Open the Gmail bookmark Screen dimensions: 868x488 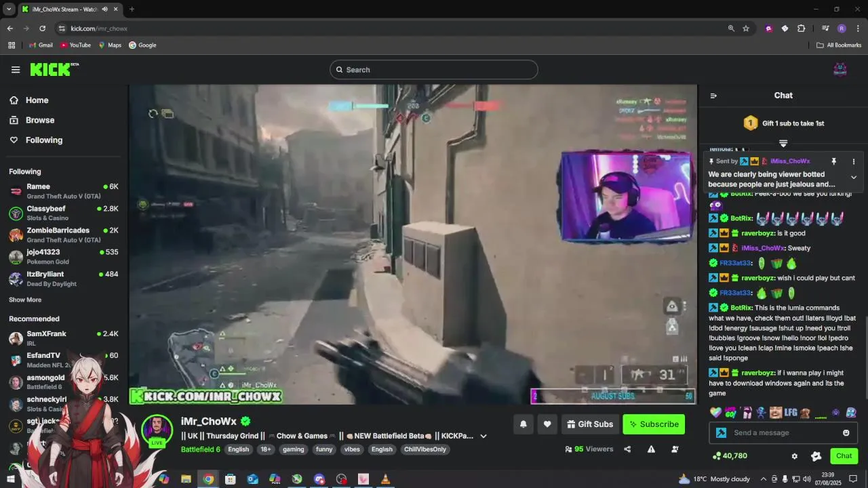coord(41,45)
